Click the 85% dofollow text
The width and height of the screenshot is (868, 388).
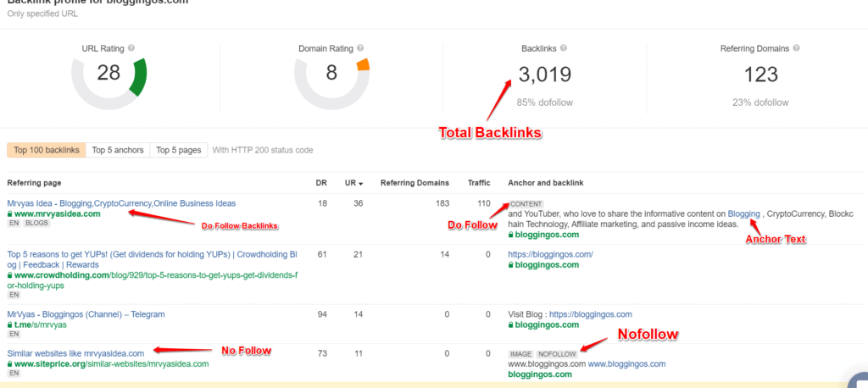(545, 103)
